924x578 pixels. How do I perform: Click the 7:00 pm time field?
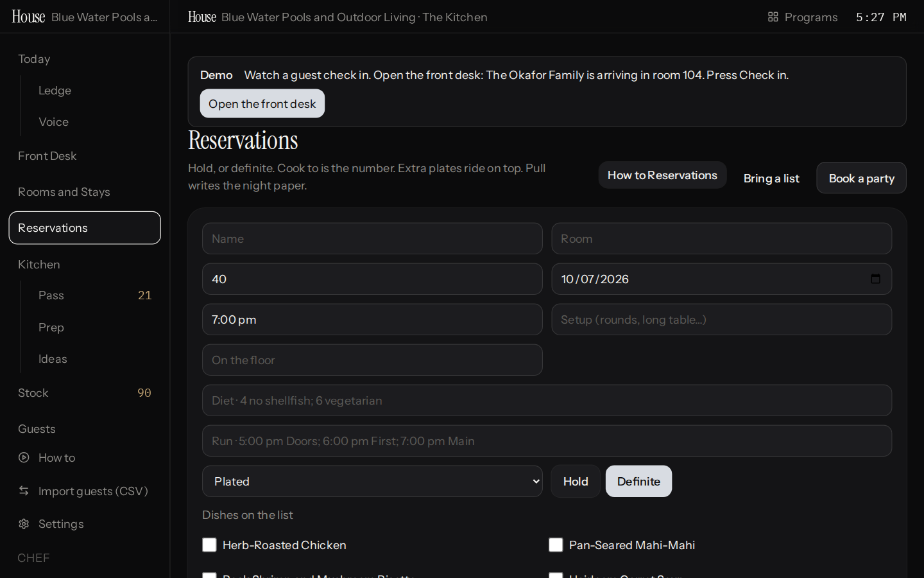(x=372, y=319)
